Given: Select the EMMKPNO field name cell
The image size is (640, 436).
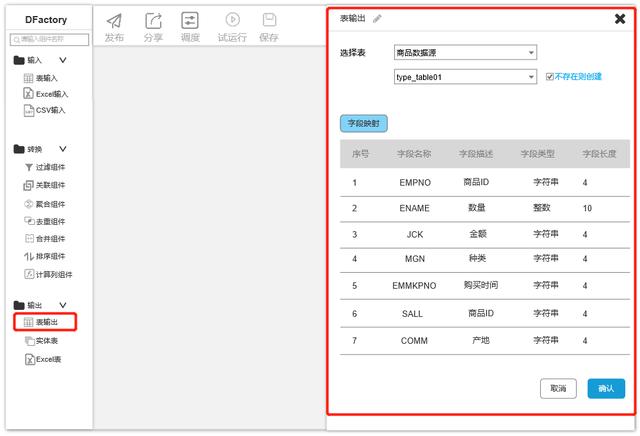Looking at the screenshot, I should [414, 286].
